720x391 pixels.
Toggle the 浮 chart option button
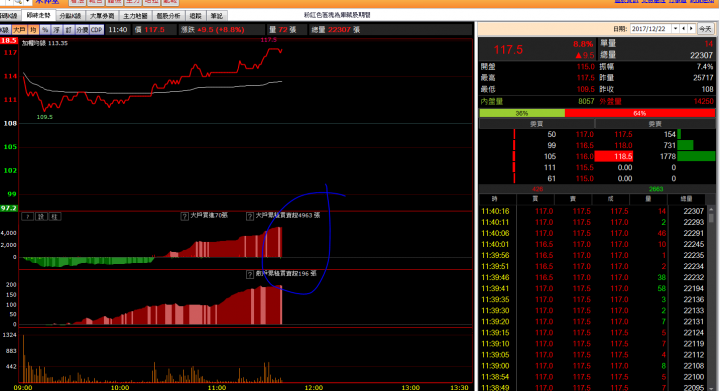[57, 30]
